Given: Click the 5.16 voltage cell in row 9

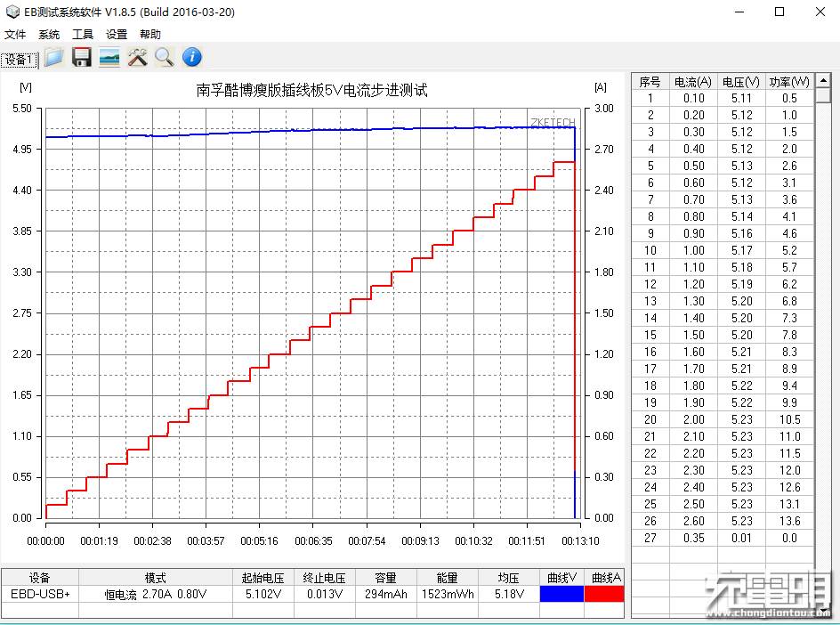Looking at the screenshot, I should [741, 233].
